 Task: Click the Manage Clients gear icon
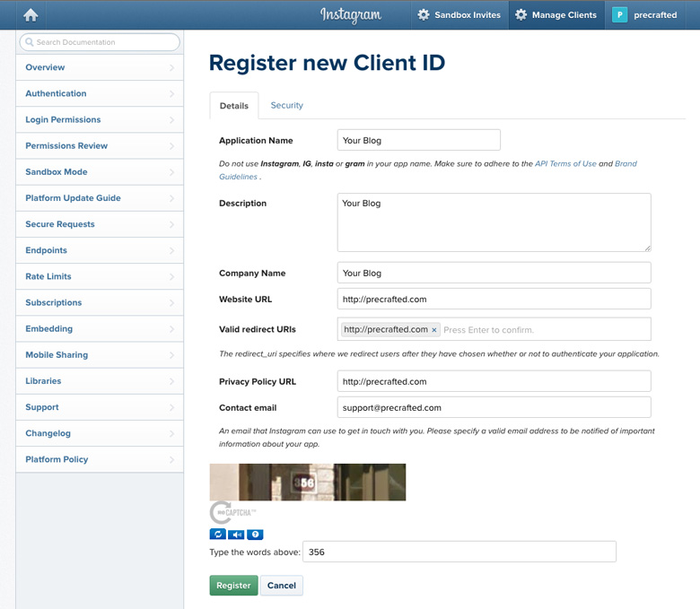click(521, 14)
